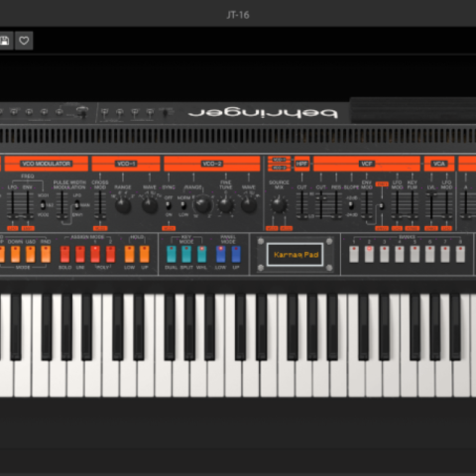This screenshot has height=476, width=476.
Task: Toggle the HOLD LOW button
Action: pyautogui.click(x=129, y=254)
